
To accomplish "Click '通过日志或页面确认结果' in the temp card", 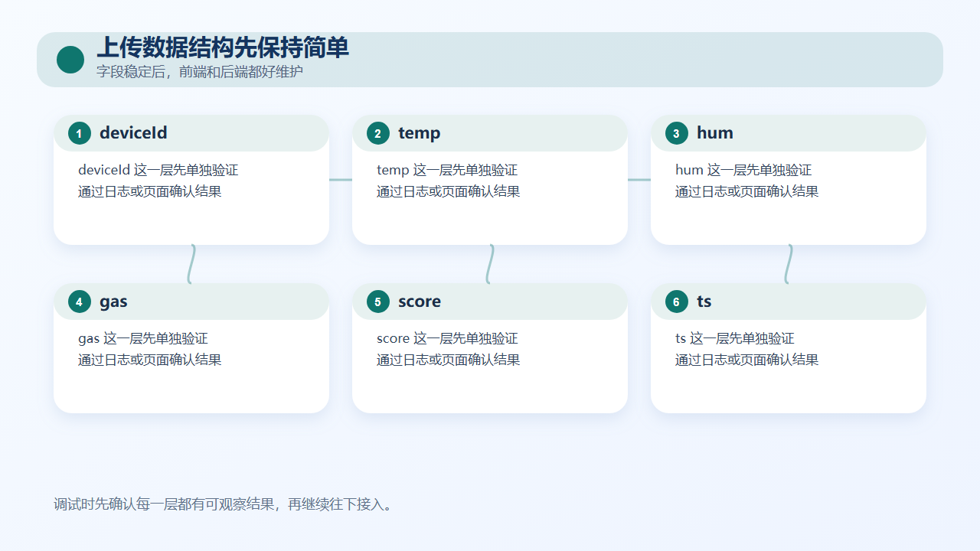I will [449, 191].
